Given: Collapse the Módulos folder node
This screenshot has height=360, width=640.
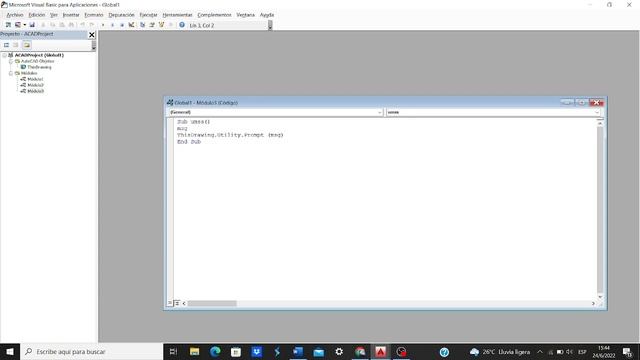Looking at the screenshot, I should point(11,73).
